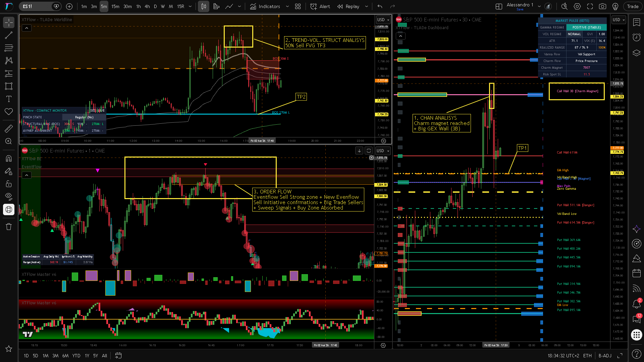The image size is (644, 362).
Task: Toggle hide all drawings eye icon
Action: 9,197
